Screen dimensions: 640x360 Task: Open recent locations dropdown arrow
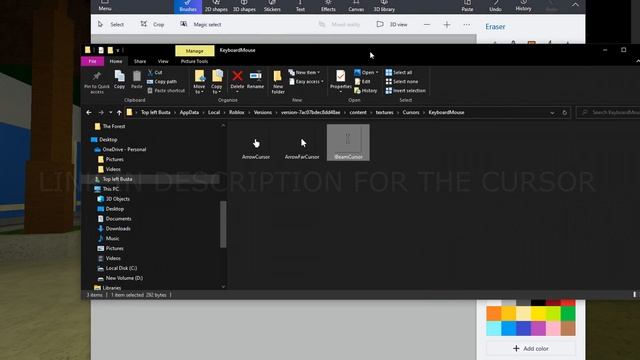tap(110, 112)
